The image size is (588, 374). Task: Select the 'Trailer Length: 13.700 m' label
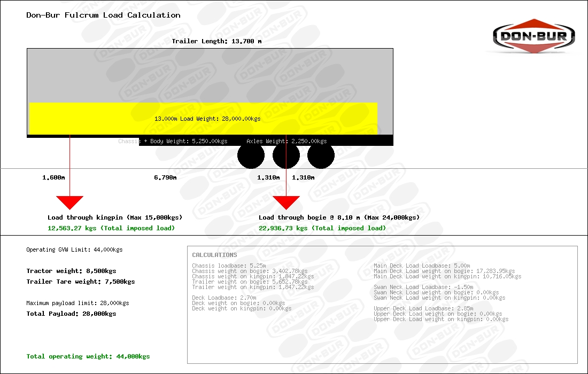216,41
